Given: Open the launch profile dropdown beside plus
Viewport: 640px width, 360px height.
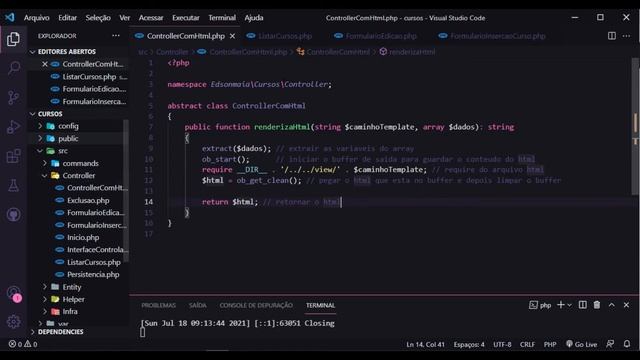Looking at the screenshot, I should (x=569, y=305).
